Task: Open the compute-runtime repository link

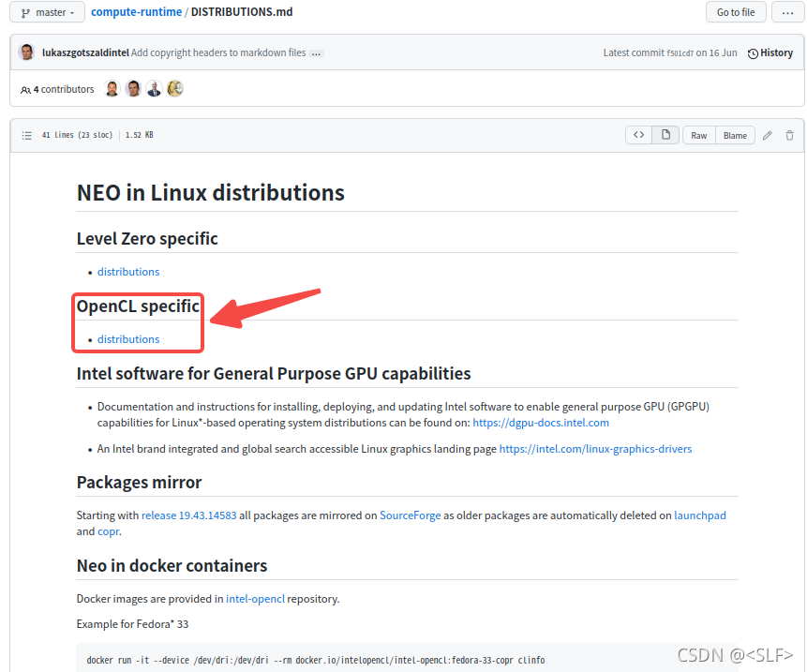Action: point(137,12)
